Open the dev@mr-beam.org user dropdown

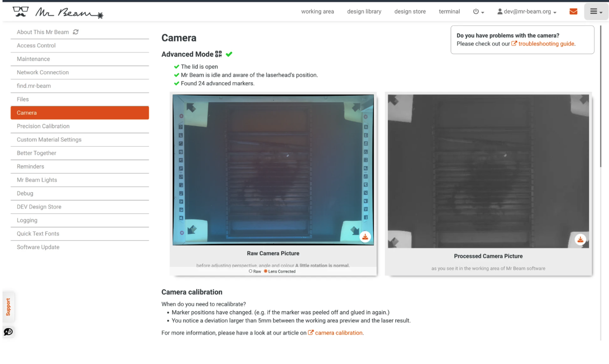(x=527, y=12)
